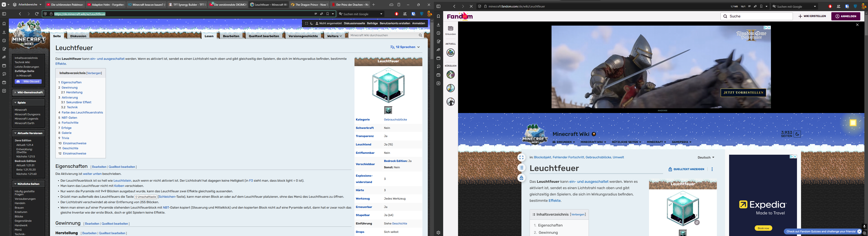This screenshot has height=236, width=868.
Task: Open Bookmarks panel in left window sidebar
Action: coord(4,24)
